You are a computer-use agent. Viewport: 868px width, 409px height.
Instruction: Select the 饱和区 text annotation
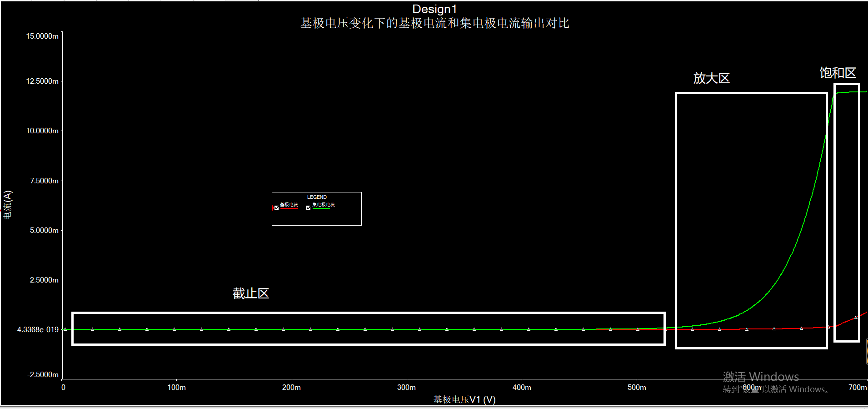(838, 73)
